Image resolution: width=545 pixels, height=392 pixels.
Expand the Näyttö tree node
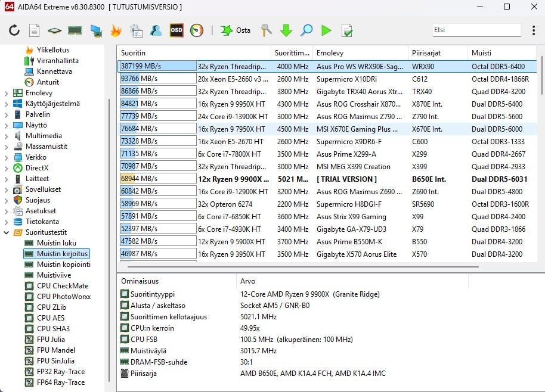point(6,125)
